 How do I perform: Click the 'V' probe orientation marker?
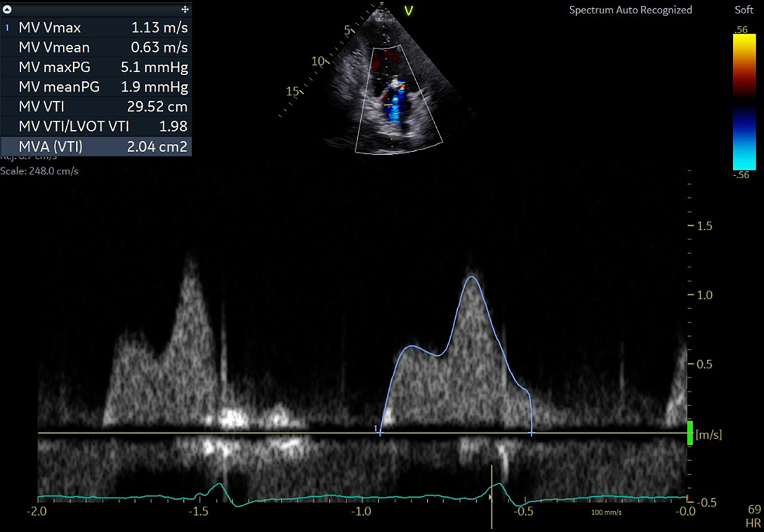[409, 10]
